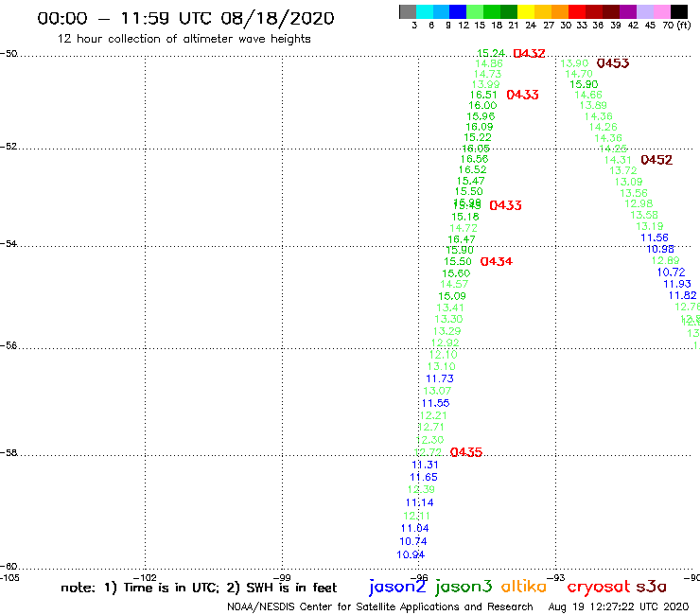The width and height of the screenshot is (700, 615).
Task: Click the subtitle '12 hour collection of altimeter wave heights'
Action: tap(184, 39)
